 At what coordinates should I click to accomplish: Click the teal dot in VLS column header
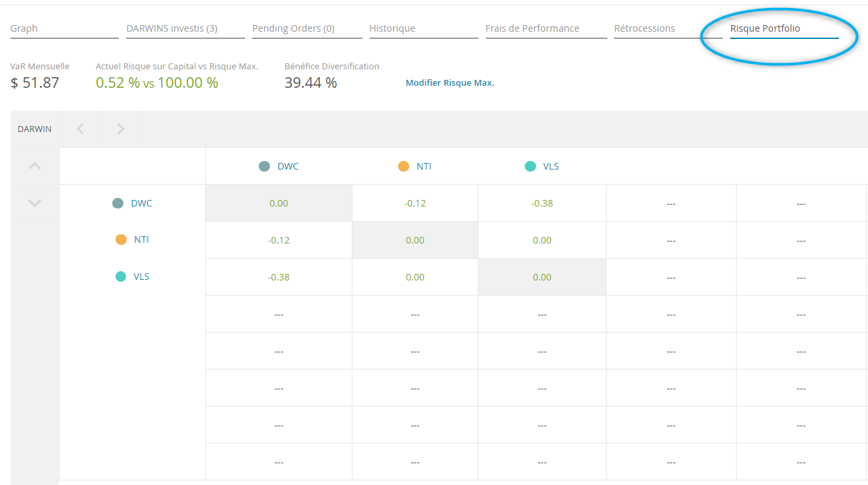pos(530,166)
